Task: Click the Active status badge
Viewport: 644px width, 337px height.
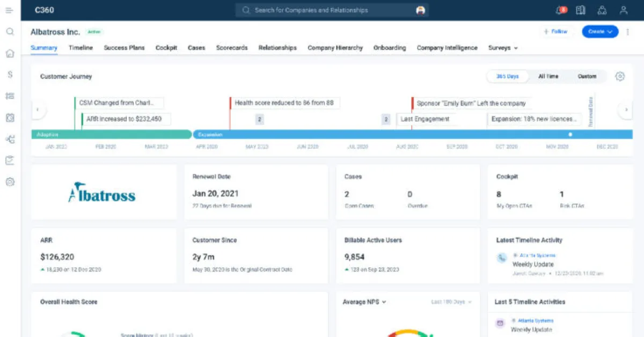Action: pos(94,32)
